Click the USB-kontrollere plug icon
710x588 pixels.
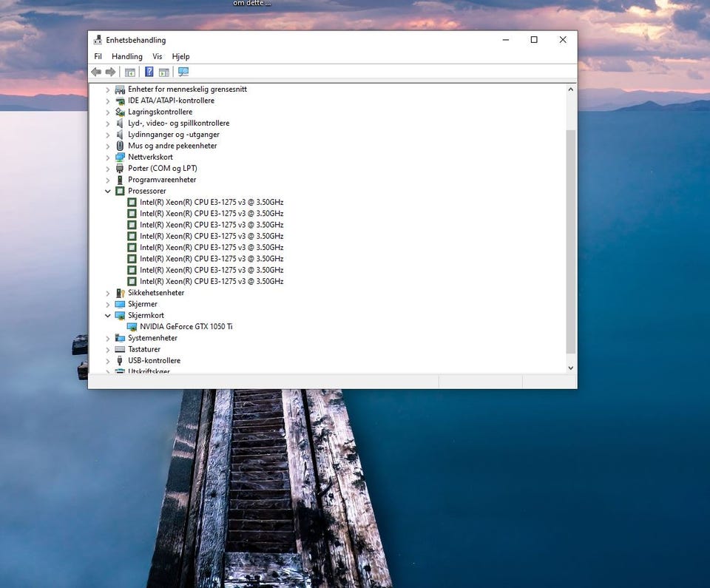tap(120, 361)
